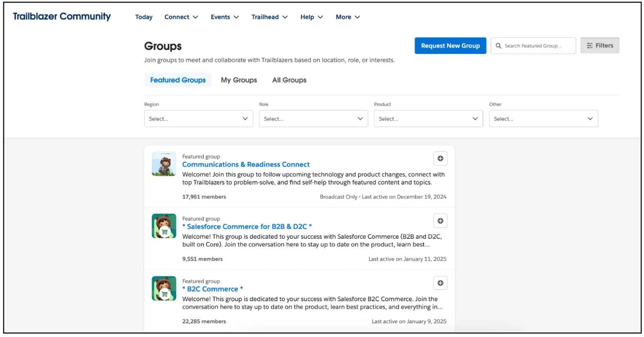Open the Region select dropdown
Screen dimensions: 644x337
(199, 119)
